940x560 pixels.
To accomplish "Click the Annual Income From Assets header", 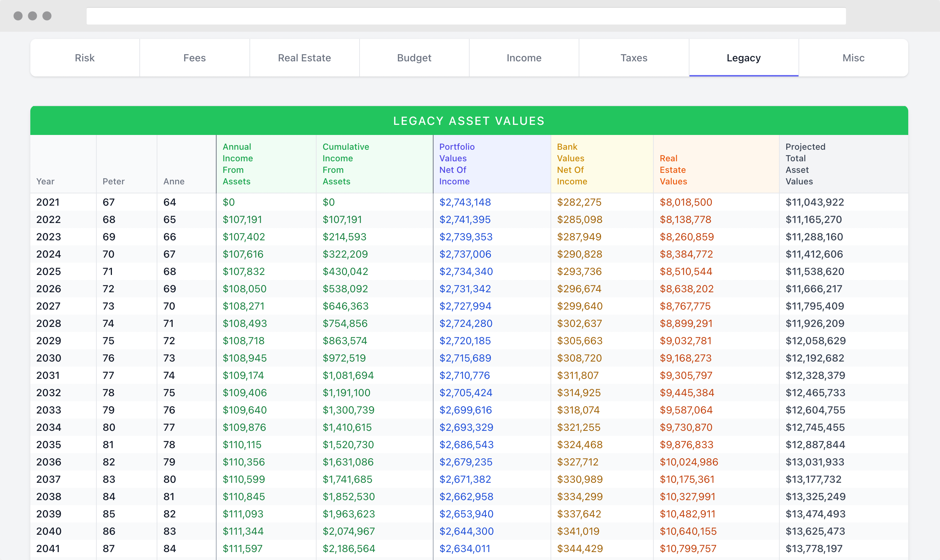I will (238, 164).
